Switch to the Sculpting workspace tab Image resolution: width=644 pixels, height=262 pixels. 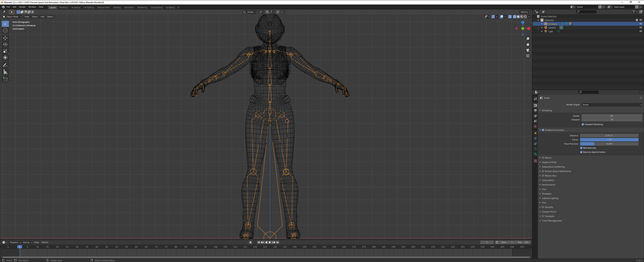pos(76,7)
